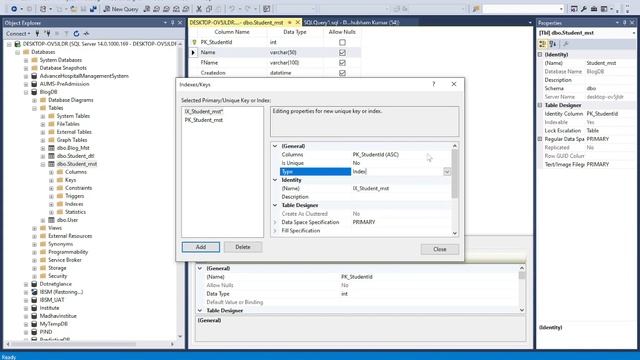Click Categorized view icon in Properties panel
This screenshot has height=360, width=640.
click(x=542, y=44)
